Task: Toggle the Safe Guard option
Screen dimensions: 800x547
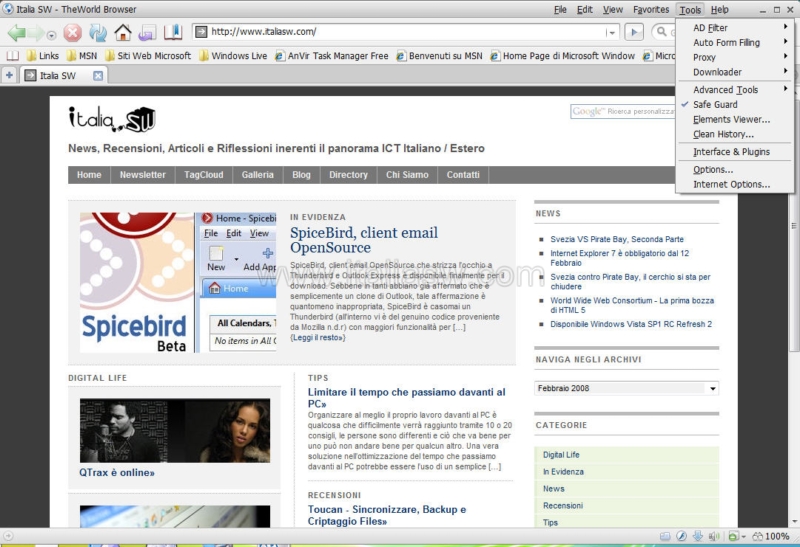Action: tap(735, 104)
